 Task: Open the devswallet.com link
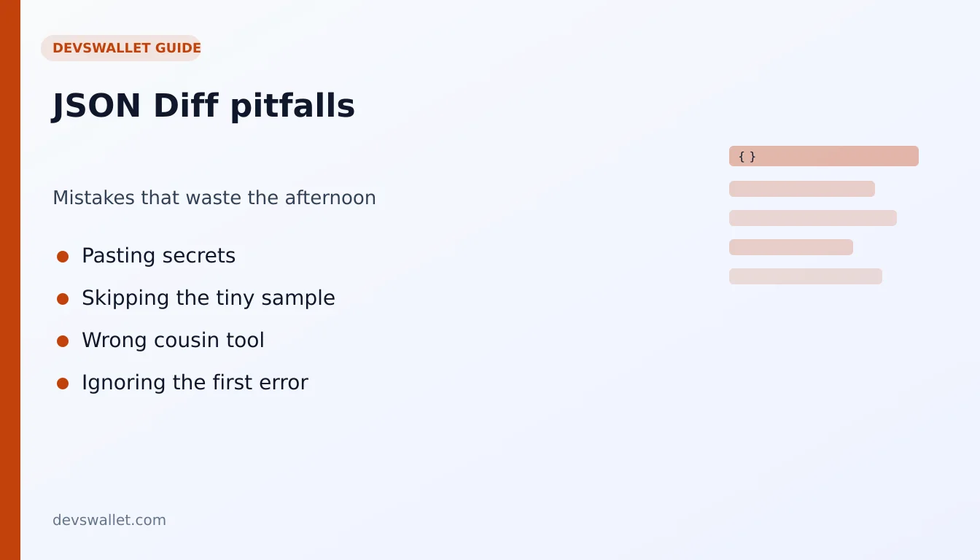pyautogui.click(x=109, y=520)
